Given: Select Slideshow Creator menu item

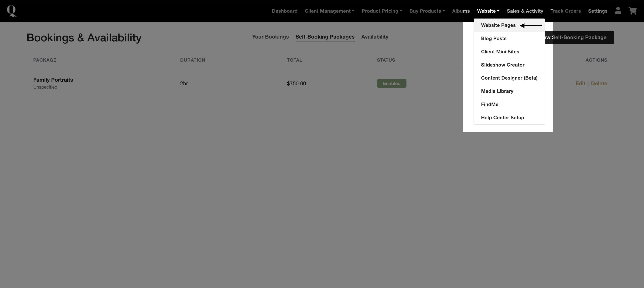Looking at the screenshot, I should click(x=502, y=65).
